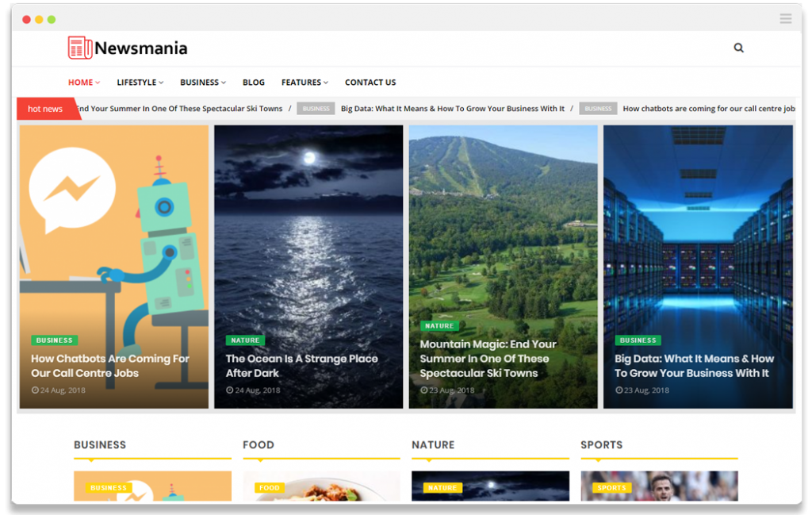
Task: Click the clock icon on the Ocean article
Action: (x=231, y=390)
